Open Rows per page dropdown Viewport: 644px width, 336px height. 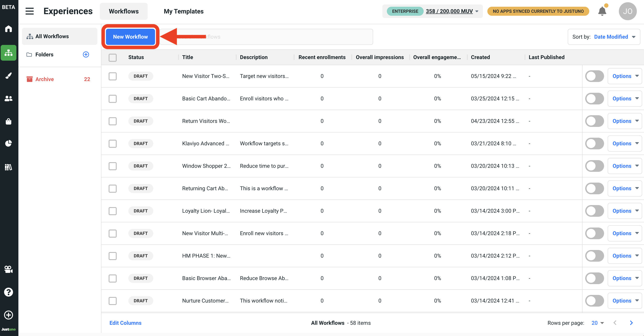(598, 323)
